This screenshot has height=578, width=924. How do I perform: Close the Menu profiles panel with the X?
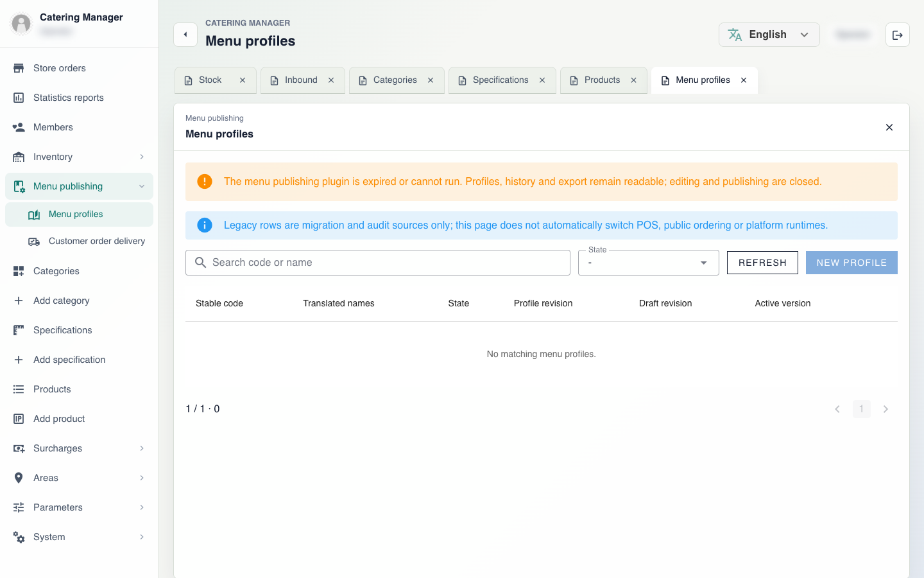(889, 127)
